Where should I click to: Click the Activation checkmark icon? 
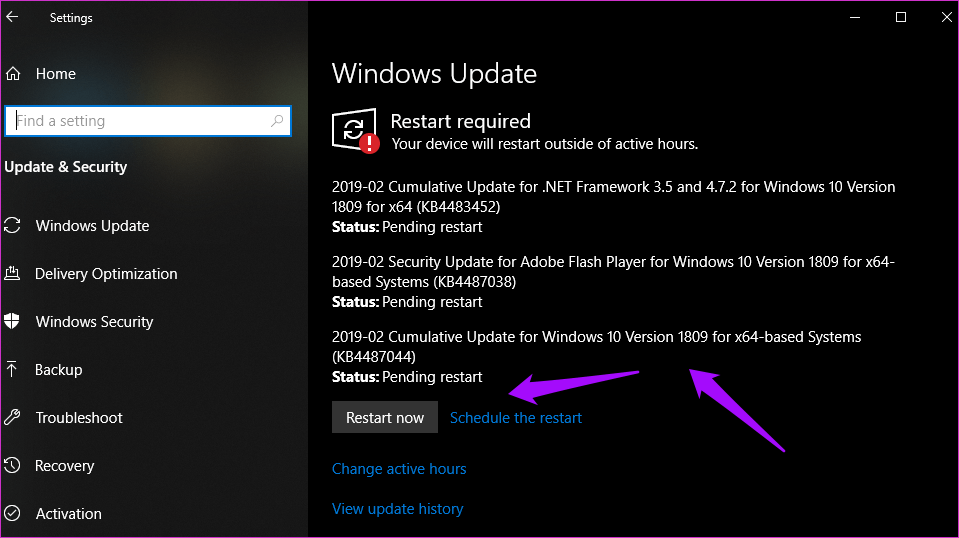pos(12,514)
